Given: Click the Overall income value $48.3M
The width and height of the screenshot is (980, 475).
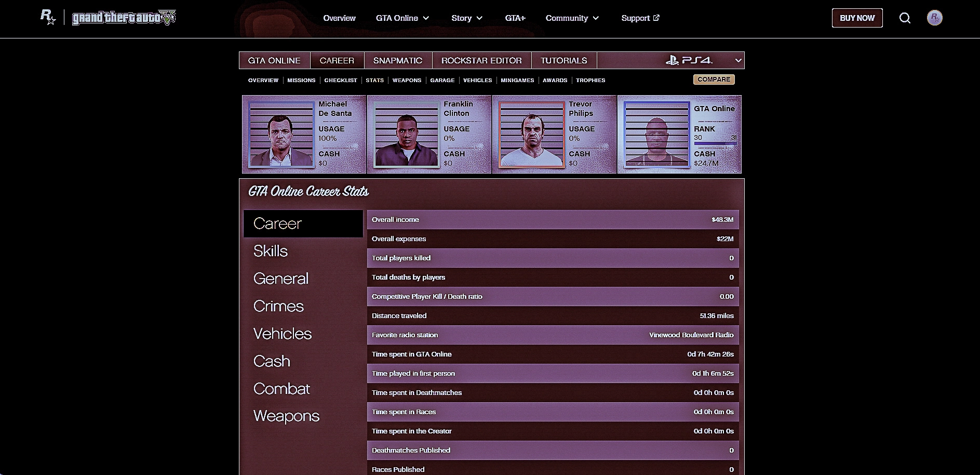Looking at the screenshot, I should click(x=722, y=220).
